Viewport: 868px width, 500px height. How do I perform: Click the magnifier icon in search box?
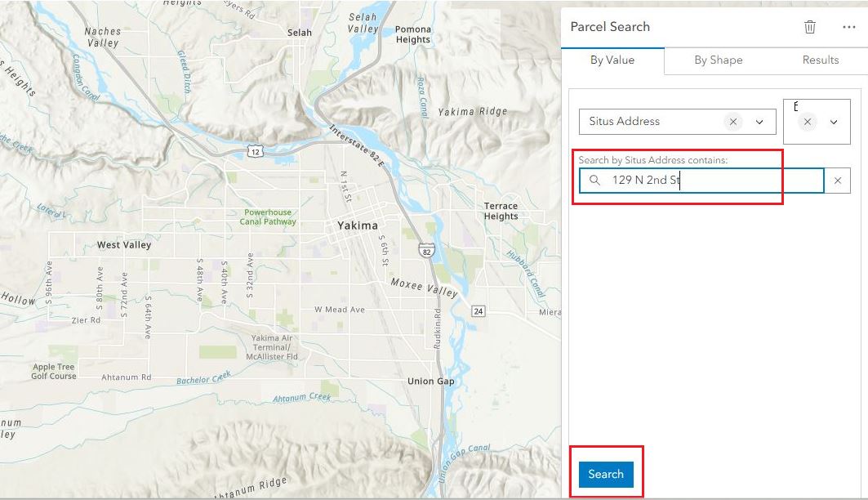[594, 181]
